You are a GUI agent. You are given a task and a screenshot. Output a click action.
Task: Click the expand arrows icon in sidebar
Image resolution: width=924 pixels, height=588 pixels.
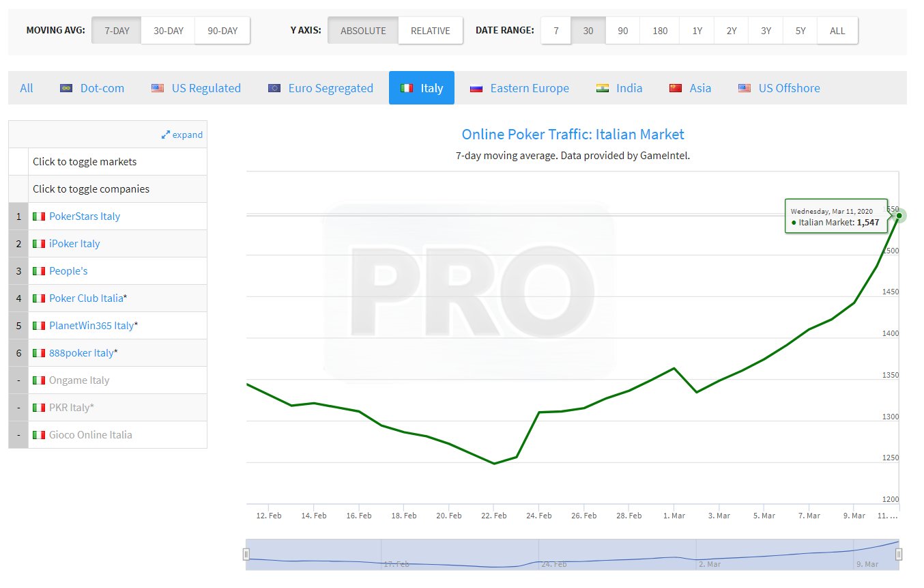(x=165, y=135)
